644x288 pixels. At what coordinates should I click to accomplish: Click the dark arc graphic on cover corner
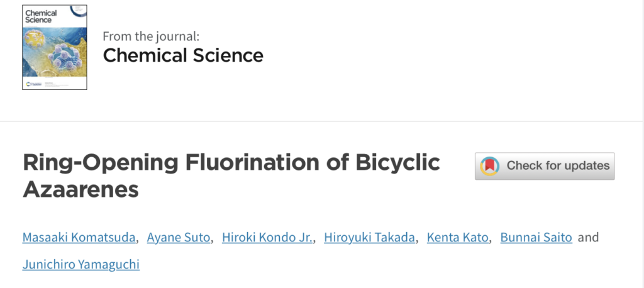tap(79, 10)
